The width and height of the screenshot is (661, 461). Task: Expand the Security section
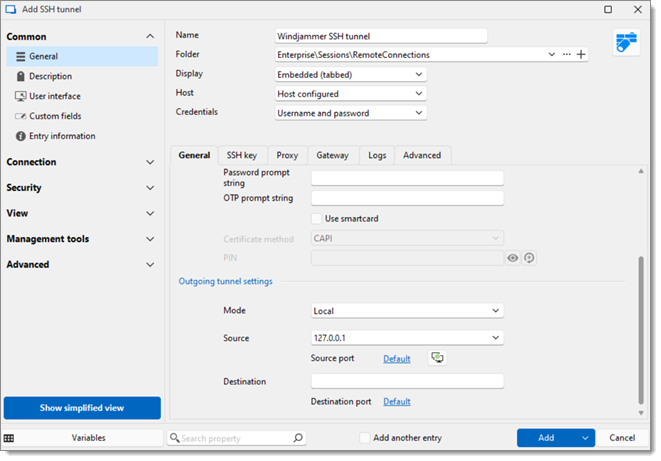pos(150,188)
